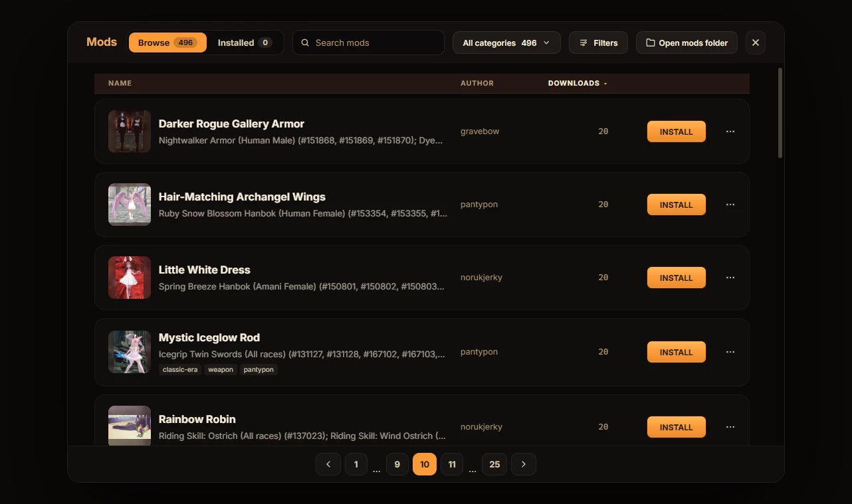Open more options for Mystic Iceglow Rod

pyautogui.click(x=730, y=352)
